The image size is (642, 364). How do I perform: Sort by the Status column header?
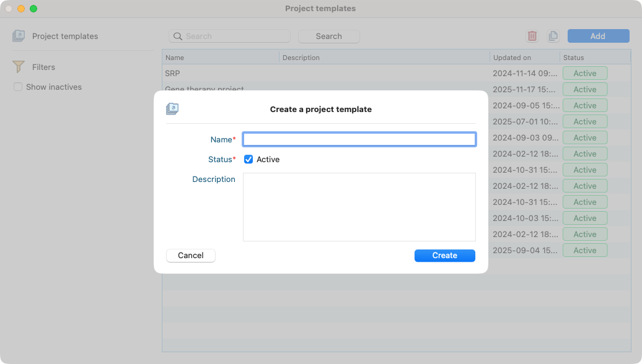595,58
